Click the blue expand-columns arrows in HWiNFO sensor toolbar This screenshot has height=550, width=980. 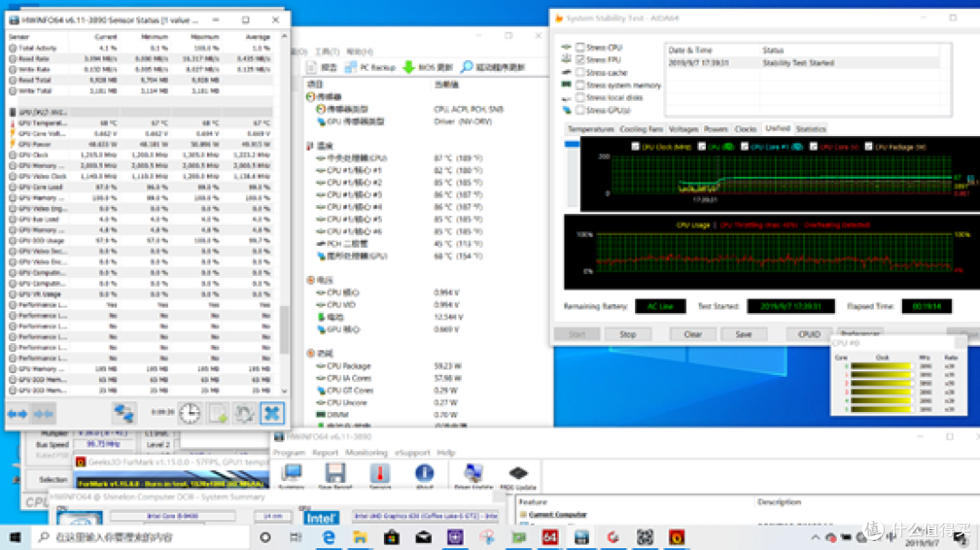(x=17, y=414)
